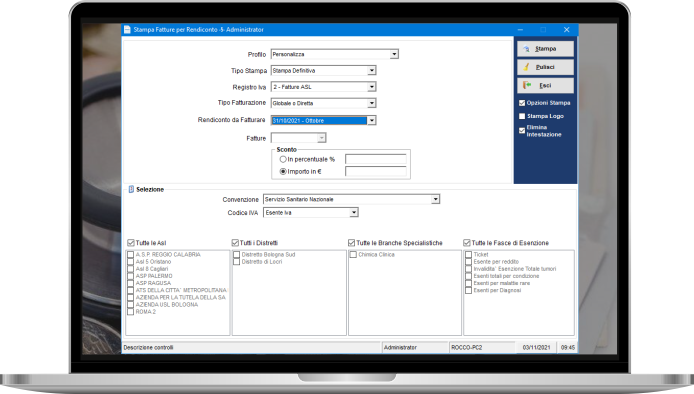Select the In percentuale % radio button
694x394 pixels.
click(x=283, y=159)
